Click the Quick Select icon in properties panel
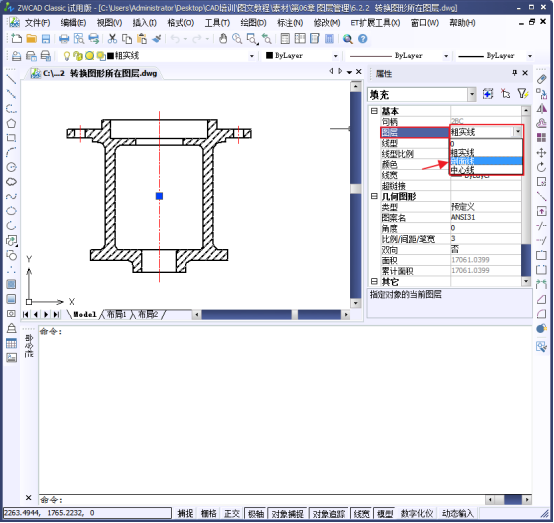554x523 pixels. [x=523, y=94]
